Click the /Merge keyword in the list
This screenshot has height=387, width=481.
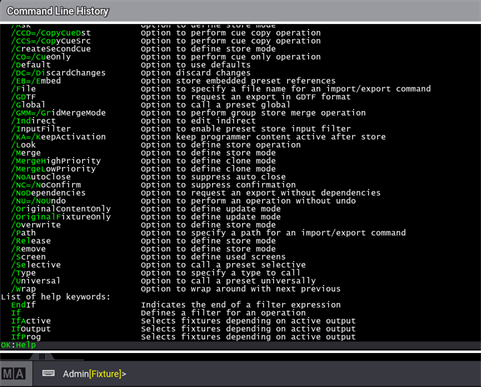tap(26, 153)
